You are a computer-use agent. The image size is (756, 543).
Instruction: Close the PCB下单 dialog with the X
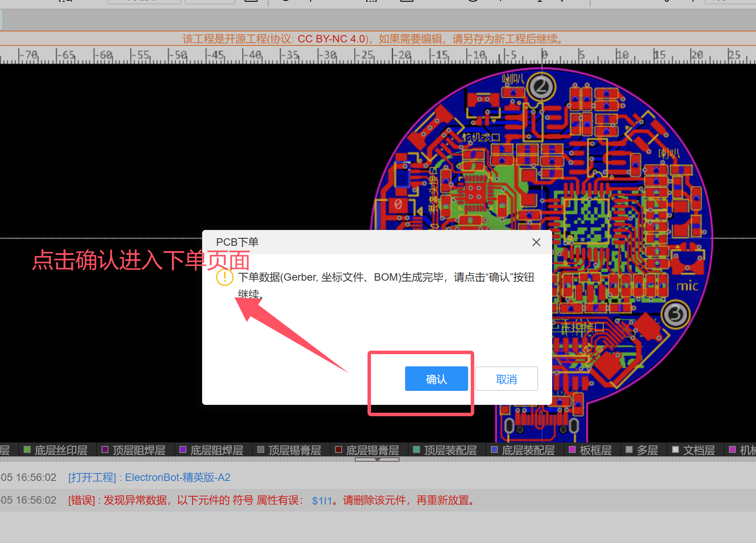pos(536,242)
